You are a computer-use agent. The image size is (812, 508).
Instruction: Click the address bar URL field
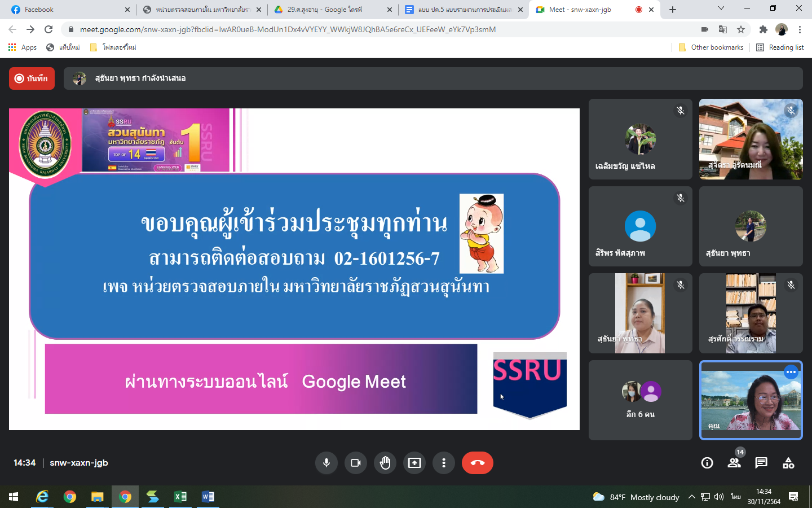point(338,29)
